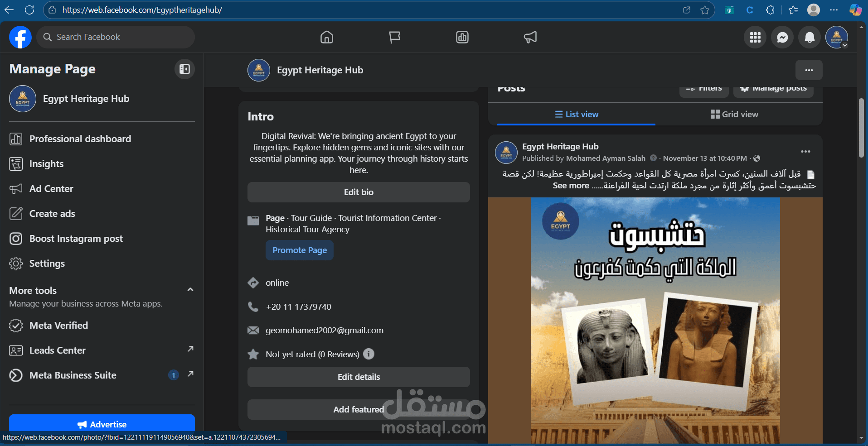This screenshot has height=446, width=868.
Task: Click the browser address bar URL
Action: click(142, 10)
